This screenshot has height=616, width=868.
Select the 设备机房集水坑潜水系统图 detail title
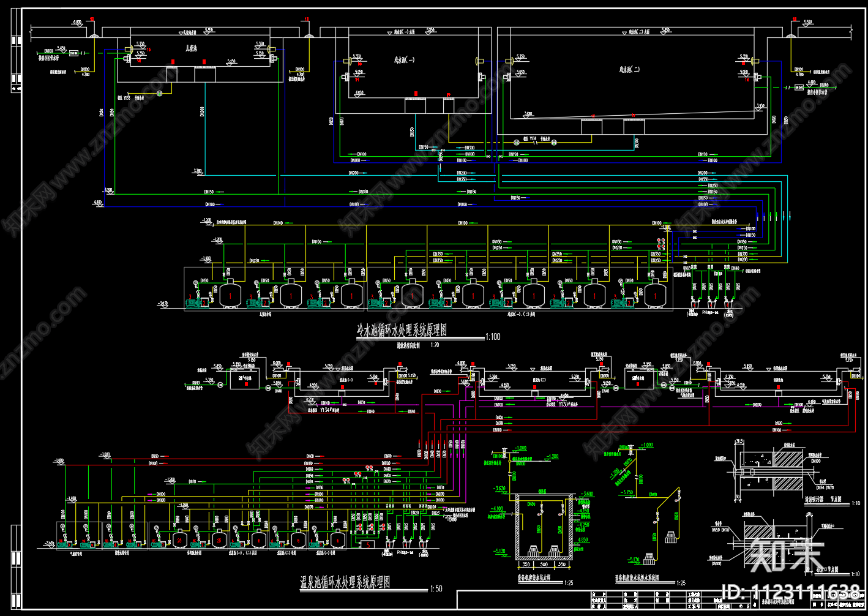click(x=637, y=577)
